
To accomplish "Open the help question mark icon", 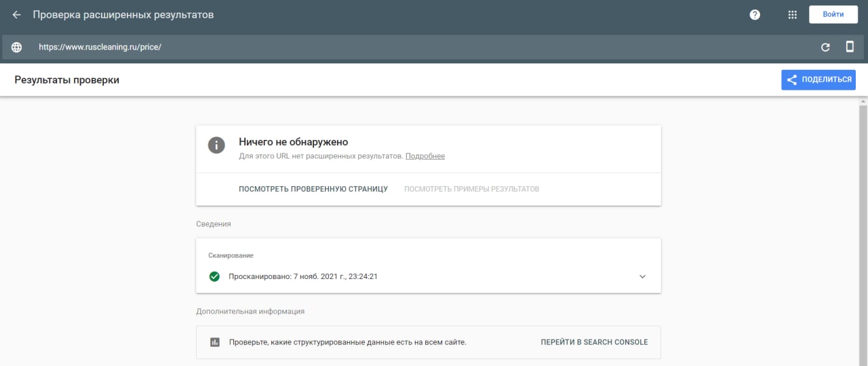I will (x=755, y=15).
